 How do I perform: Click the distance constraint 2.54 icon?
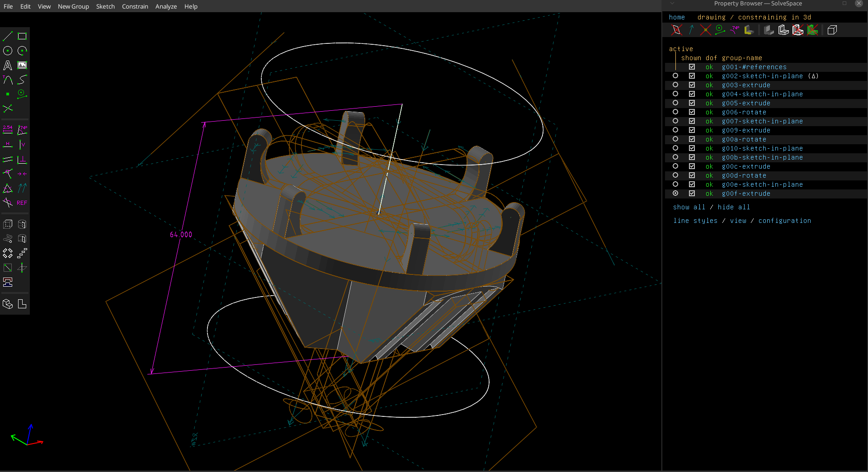[x=8, y=130]
